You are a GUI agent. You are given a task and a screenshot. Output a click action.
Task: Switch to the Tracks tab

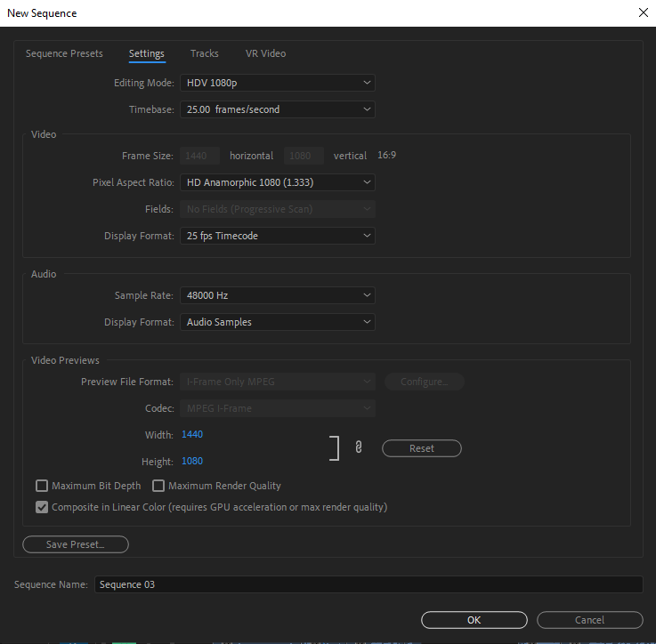(204, 53)
